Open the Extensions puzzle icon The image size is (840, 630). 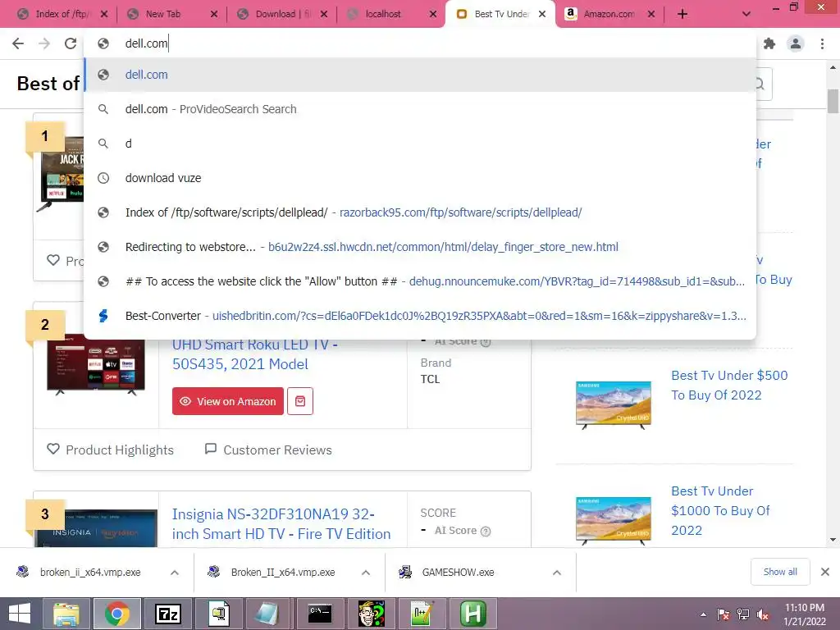(769, 43)
